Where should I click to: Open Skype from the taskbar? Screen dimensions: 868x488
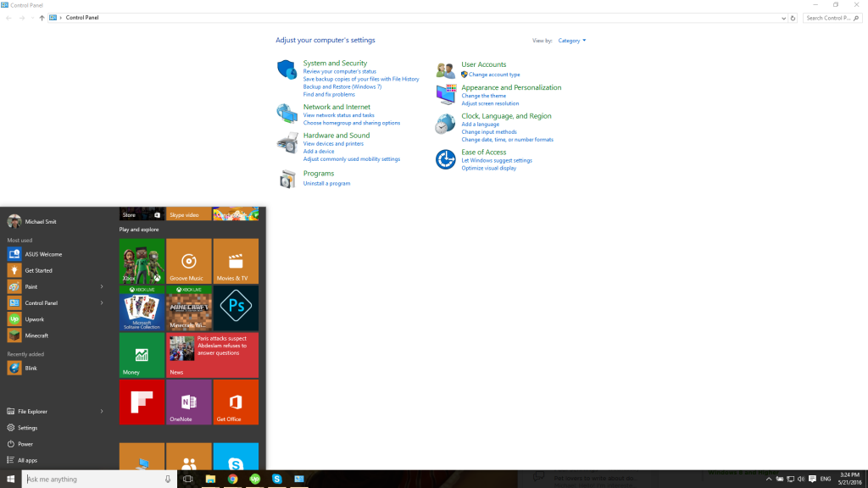(277, 480)
